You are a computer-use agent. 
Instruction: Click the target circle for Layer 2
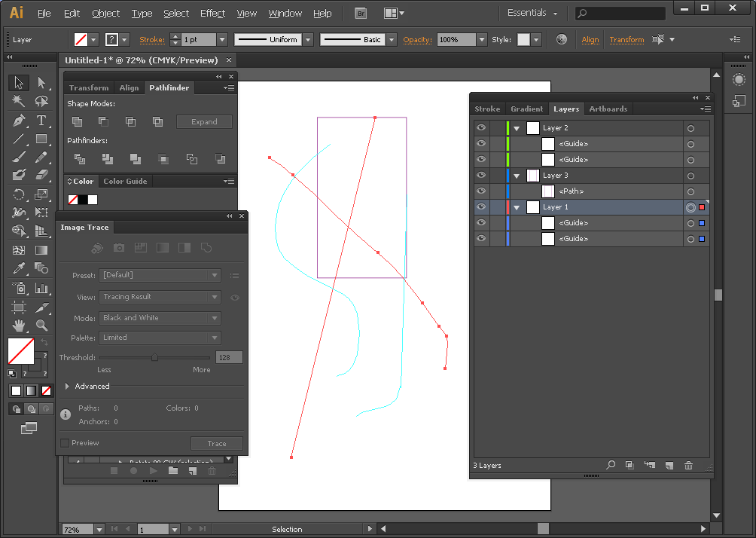(x=691, y=128)
